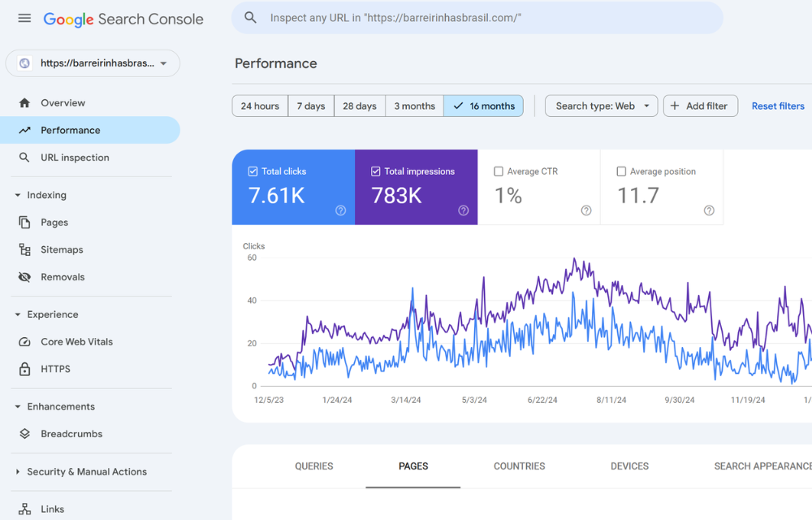Viewport: 812px width, 520px height.
Task: Select URL inspection in the sidebar
Action: point(73,157)
